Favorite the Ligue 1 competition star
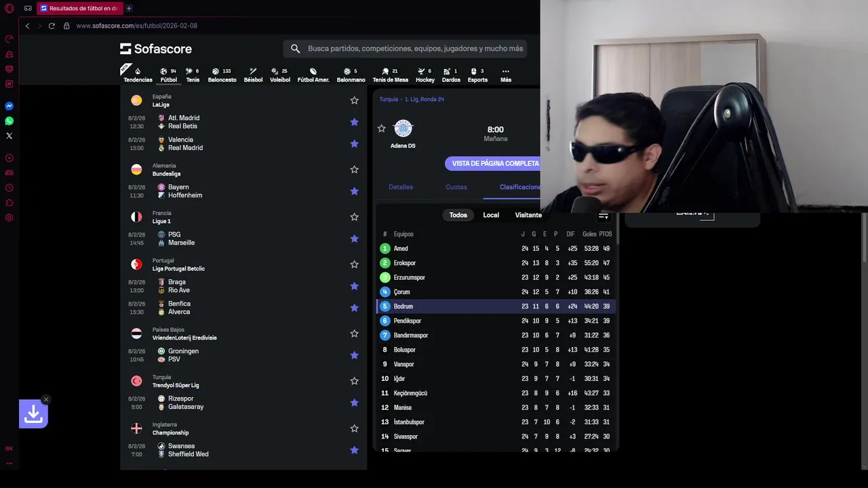 pyautogui.click(x=354, y=217)
